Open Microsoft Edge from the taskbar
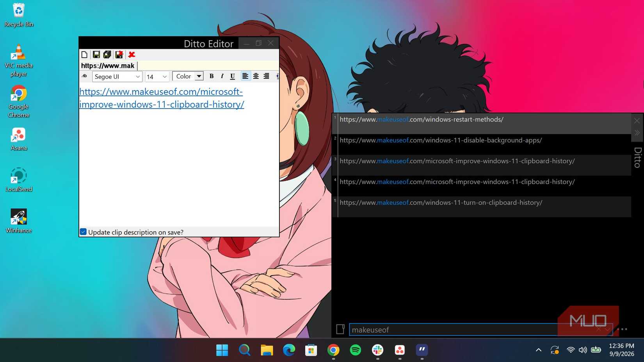Screen dimensions: 644x362 coord(289,350)
